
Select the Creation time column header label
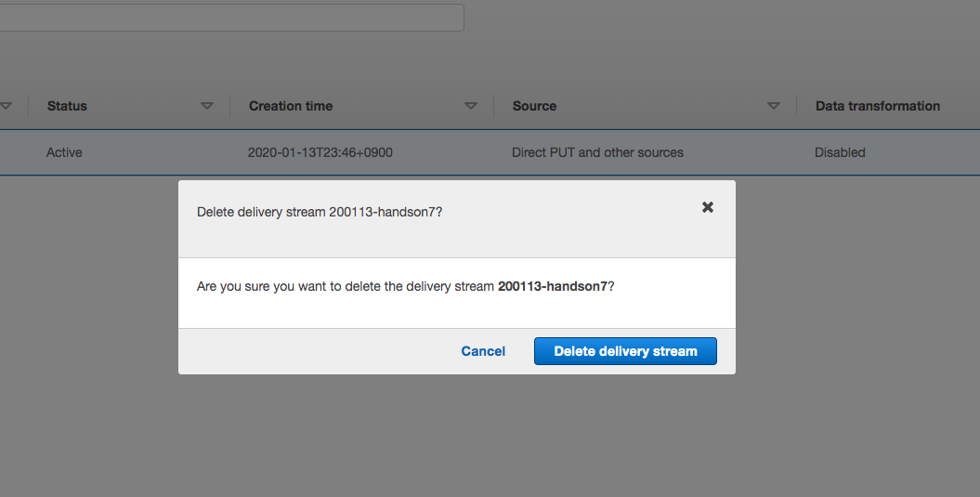pos(291,106)
